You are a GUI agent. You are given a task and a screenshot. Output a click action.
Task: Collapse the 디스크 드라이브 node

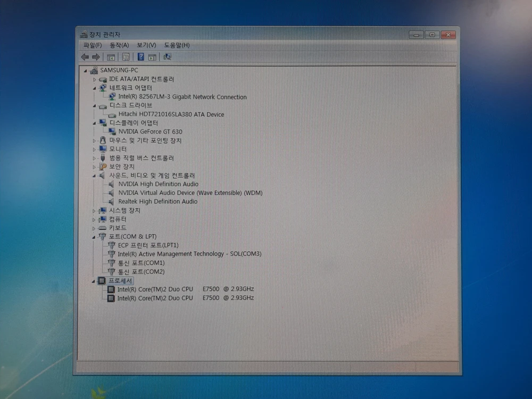[x=94, y=106]
